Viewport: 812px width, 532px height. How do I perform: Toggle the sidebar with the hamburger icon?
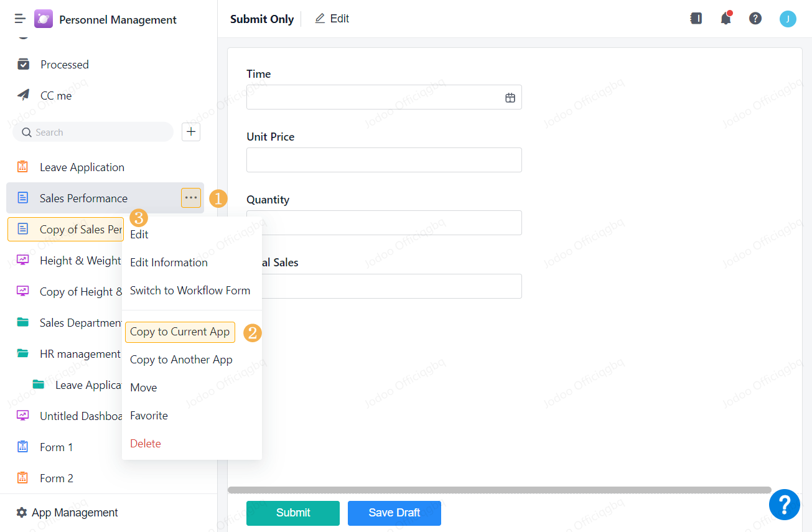pos(19,19)
